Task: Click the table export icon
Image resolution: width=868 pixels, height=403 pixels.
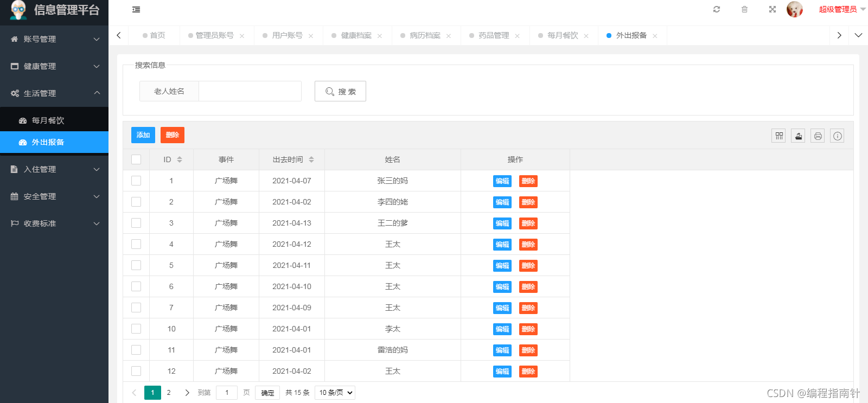Action: tap(799, 136)
